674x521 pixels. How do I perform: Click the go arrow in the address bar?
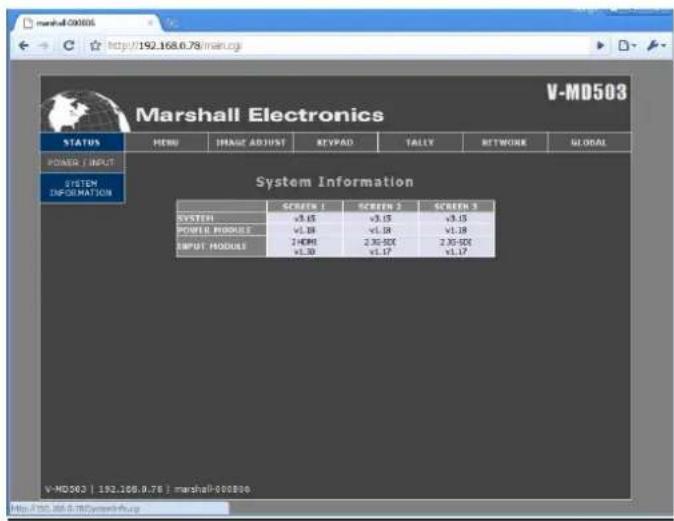[600, 45]
